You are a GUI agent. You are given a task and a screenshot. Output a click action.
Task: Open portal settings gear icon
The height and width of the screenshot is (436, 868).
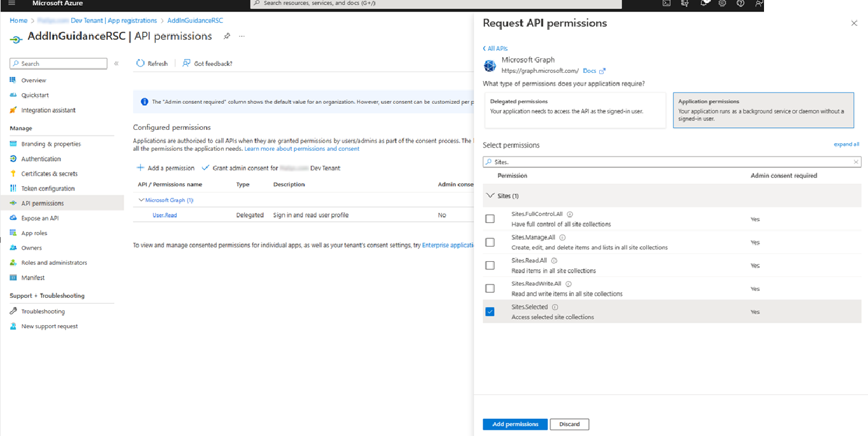click(722, 3)
